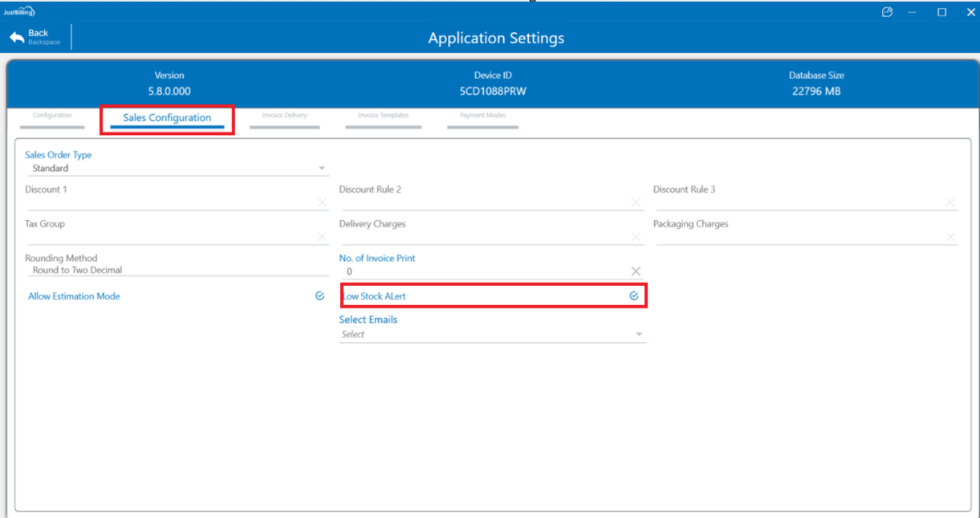
Task: Click the top-right gauge icon in title bar
Action: click(887, 12)
